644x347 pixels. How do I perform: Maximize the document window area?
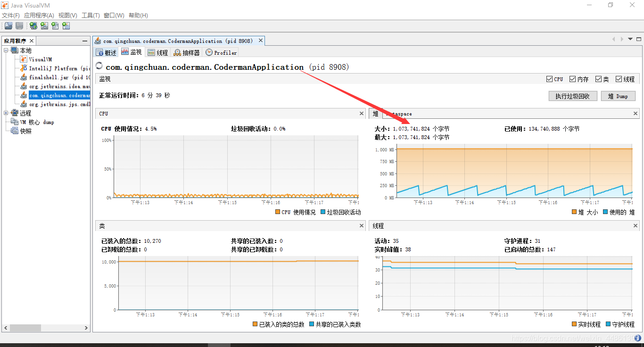pyautogui.click(x=639, y=39)
